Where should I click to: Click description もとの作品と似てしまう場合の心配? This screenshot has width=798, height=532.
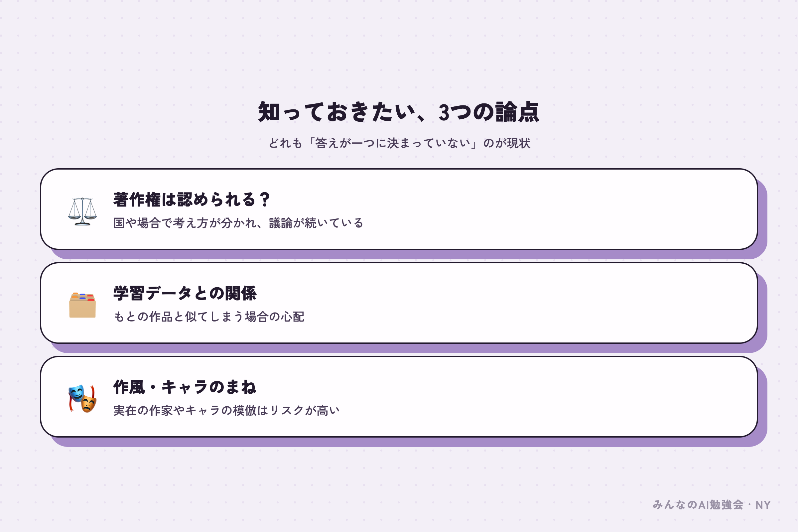click(209, 317)
